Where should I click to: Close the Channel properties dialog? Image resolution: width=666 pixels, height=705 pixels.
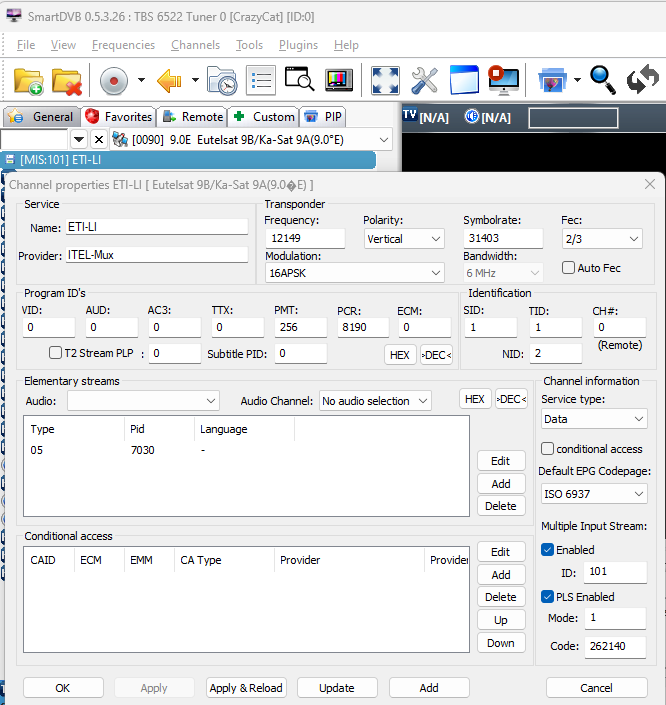pyautogui.click(x=649, y=184)
